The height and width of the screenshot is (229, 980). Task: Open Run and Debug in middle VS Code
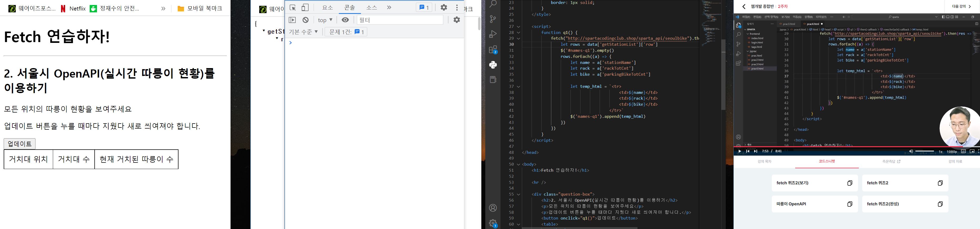(x=493, y=34)
